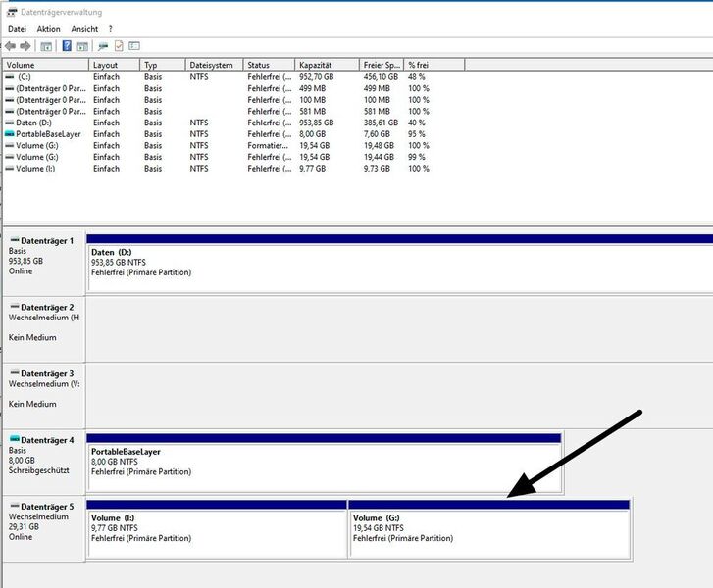
Task: Select the Volume (I:) 9,77 GB partition block
Action: [x=217, y=529]
